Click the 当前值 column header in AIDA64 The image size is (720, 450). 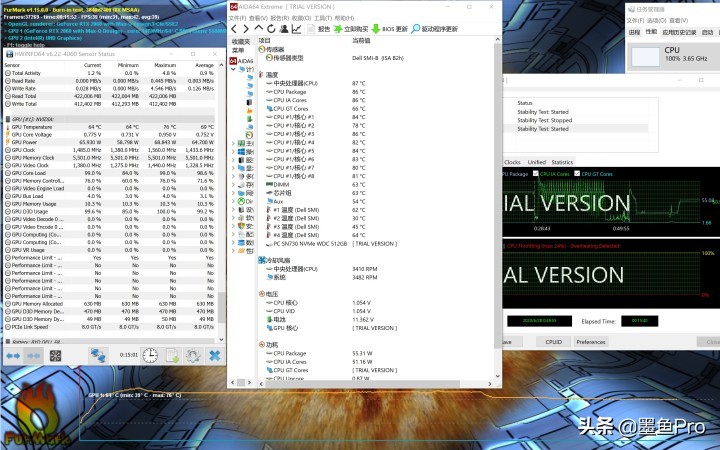click(361, 40)
